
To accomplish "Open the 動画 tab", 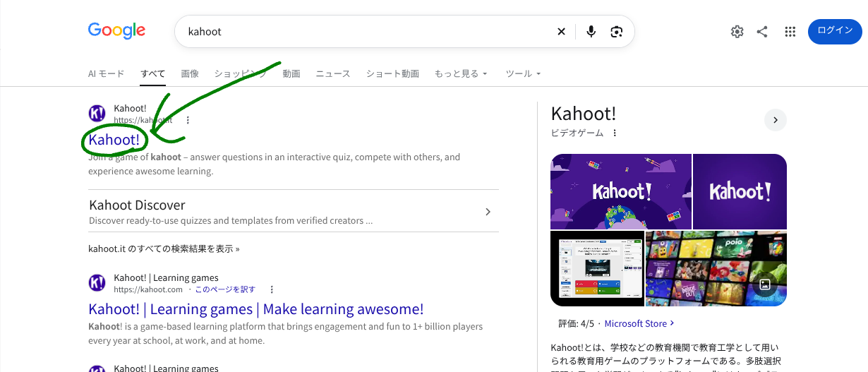I will tap(291, 73).
